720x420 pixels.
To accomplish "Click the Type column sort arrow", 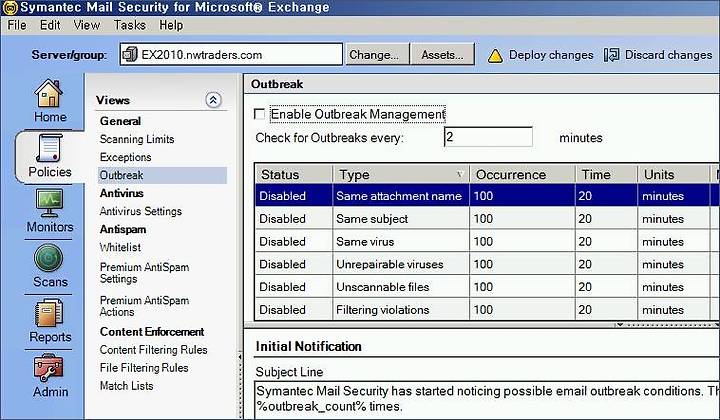I will pos(460,174).
